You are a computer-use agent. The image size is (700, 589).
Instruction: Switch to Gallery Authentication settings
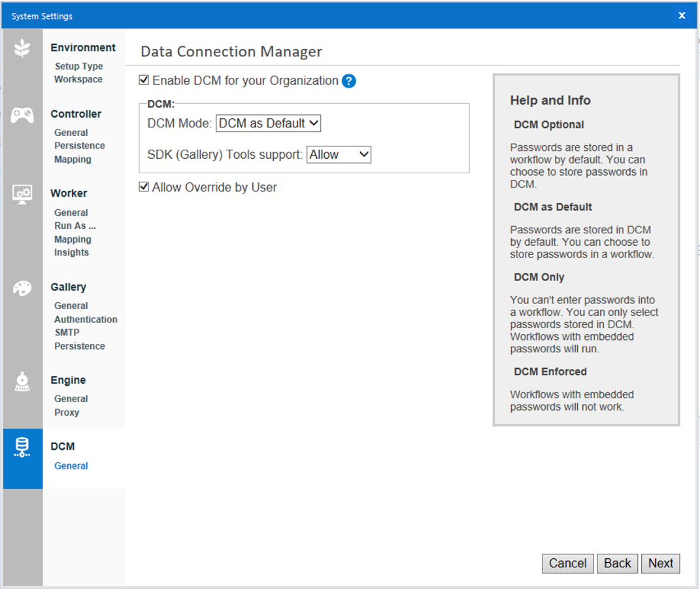coord(86,319)
